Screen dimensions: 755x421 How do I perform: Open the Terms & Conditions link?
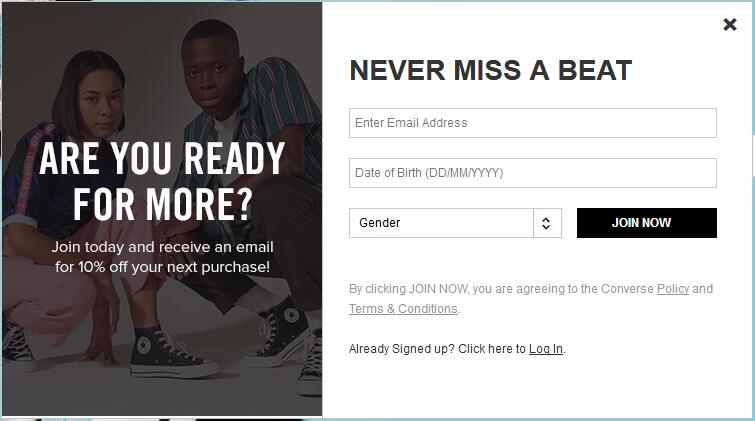403,309
